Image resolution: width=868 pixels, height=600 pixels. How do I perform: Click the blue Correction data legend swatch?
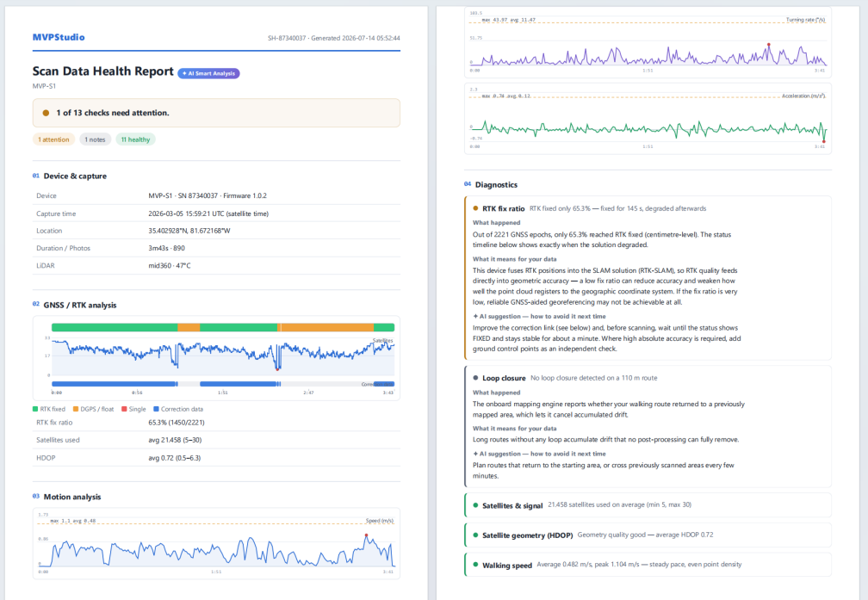[156, 409]
